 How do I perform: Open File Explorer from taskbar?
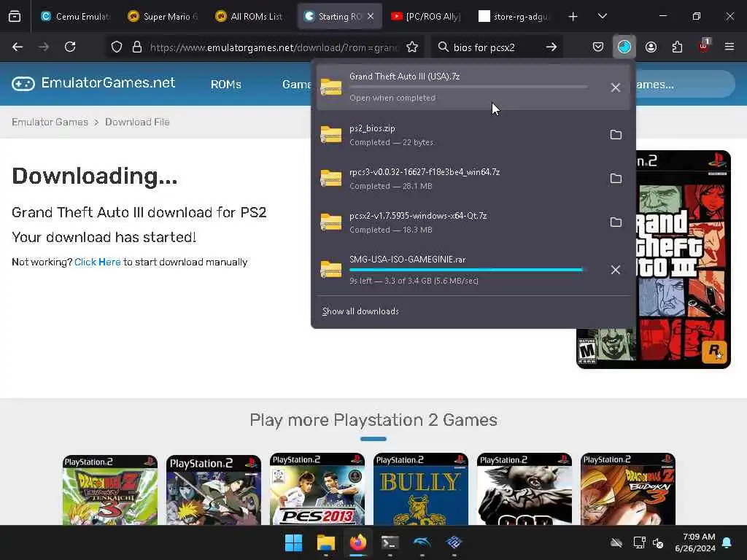tap(326, 542)
